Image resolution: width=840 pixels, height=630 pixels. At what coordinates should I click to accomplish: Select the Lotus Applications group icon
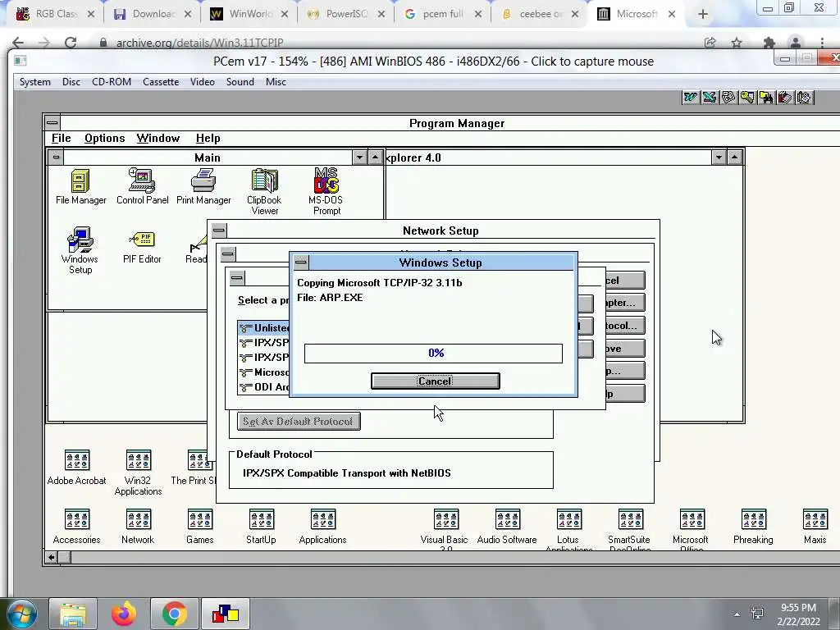569,531
